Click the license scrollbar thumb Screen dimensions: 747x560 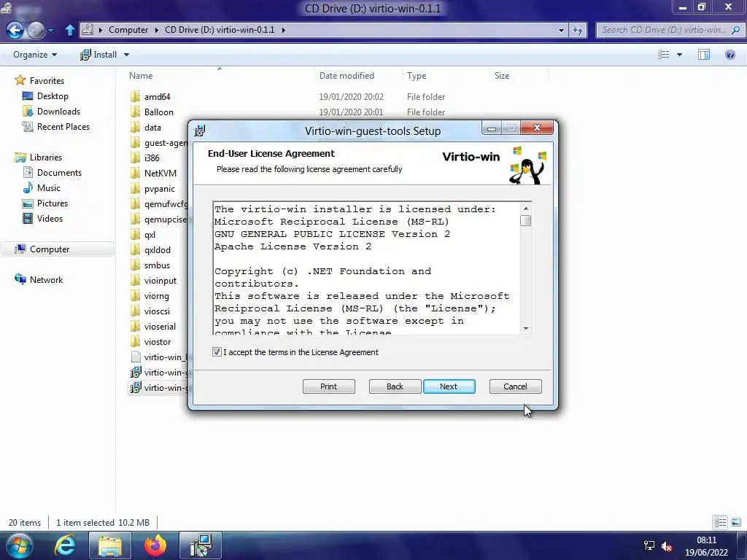[x=526, y=220]
